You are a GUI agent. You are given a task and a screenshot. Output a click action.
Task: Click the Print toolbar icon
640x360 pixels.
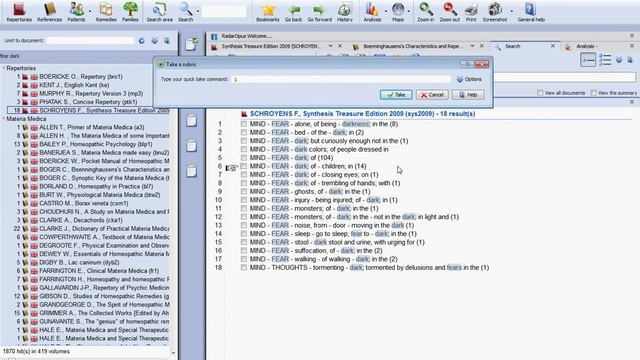pos(471,11)
